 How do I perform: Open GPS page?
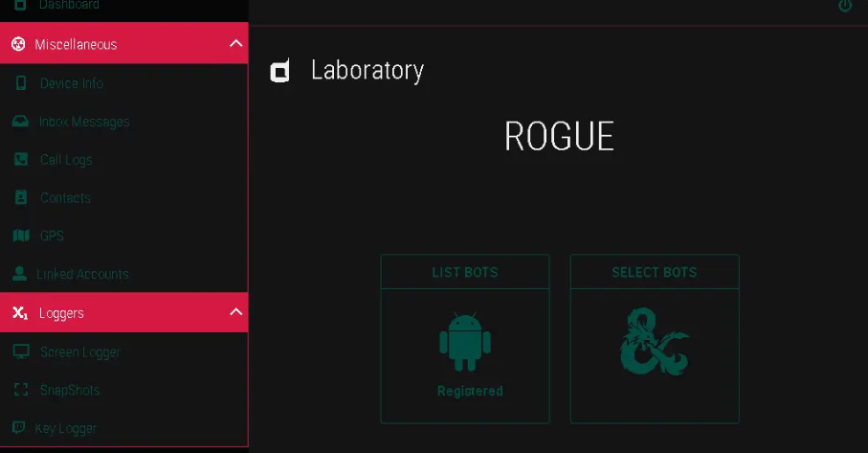pos(52,236)
